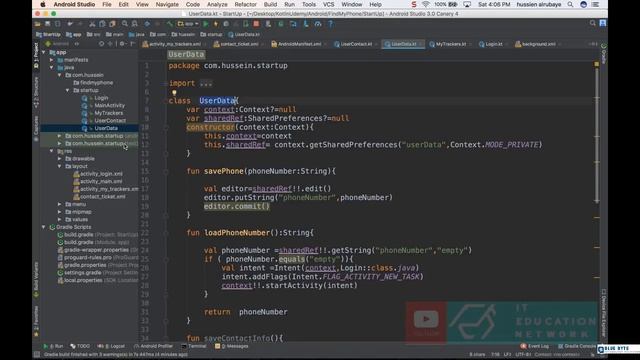
Task: Collapse the java folder node
Action: tap(52, 67)
